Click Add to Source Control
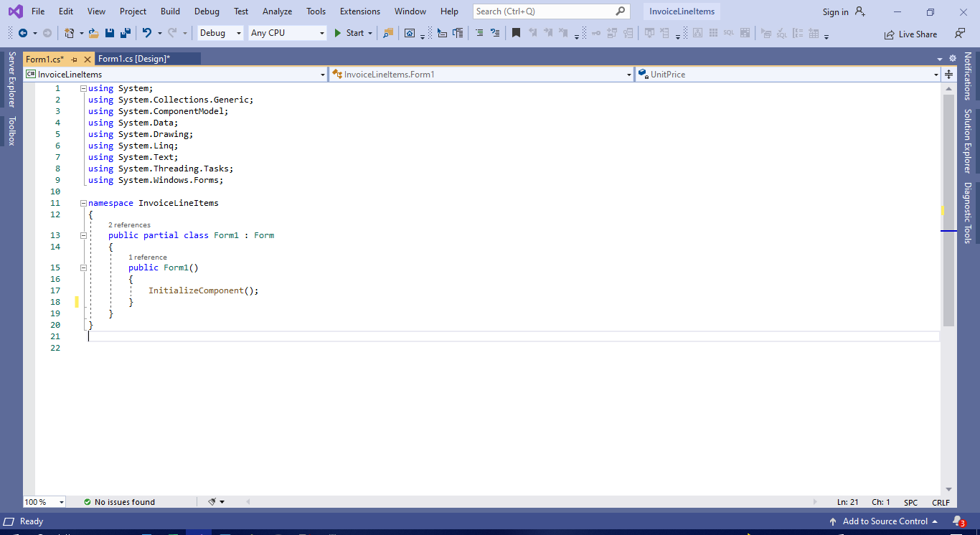 [885, 521]
